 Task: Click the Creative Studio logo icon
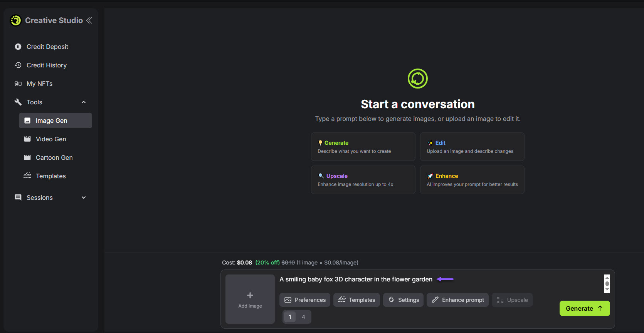(x=16, y=20)
